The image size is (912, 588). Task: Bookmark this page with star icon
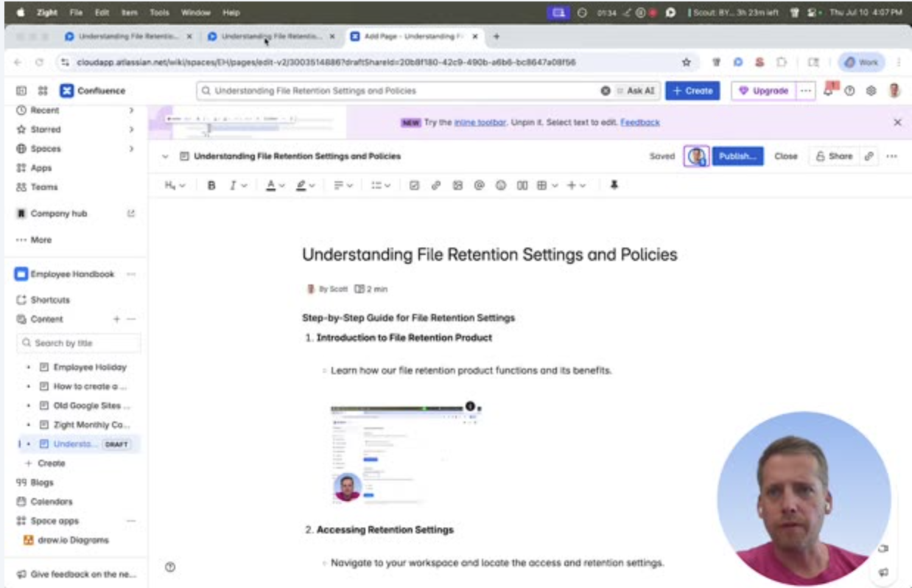(686, 63)
